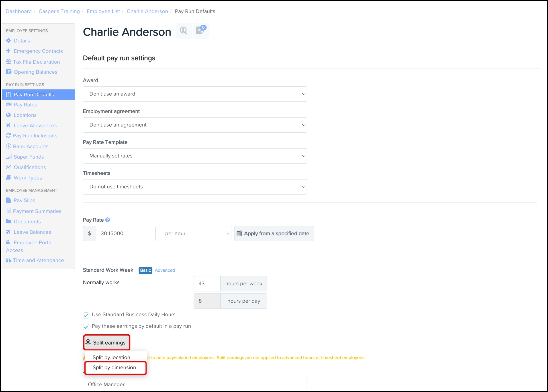
Task: Click Apply from a specified date button
Action: (274, 233)
